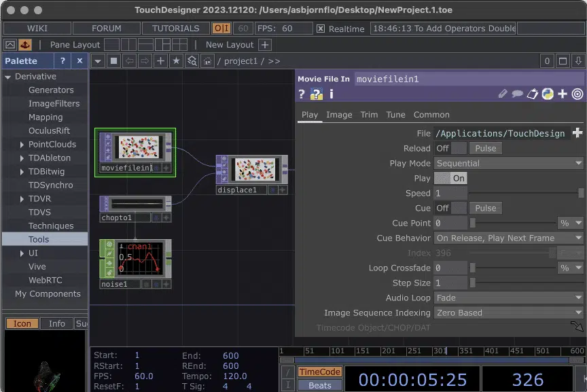
Task: Open the Cue Behavior dropdown
Action: pos(509,238)
